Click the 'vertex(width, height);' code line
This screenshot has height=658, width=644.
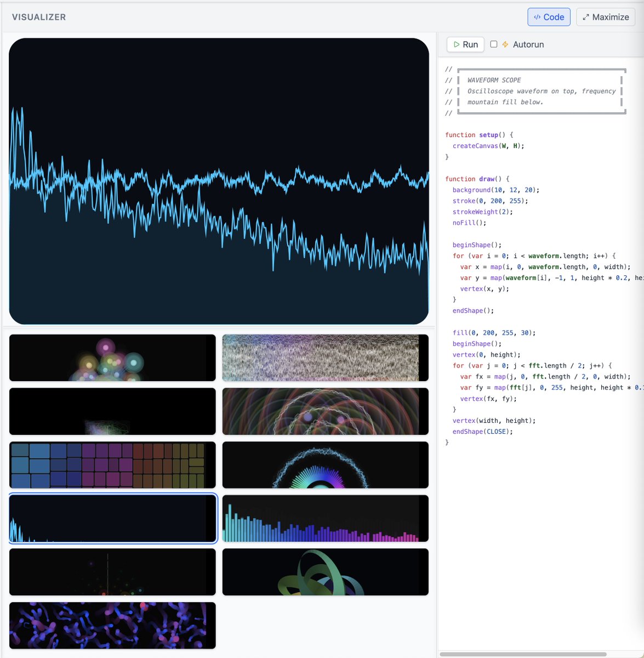[x=494, y=421]
